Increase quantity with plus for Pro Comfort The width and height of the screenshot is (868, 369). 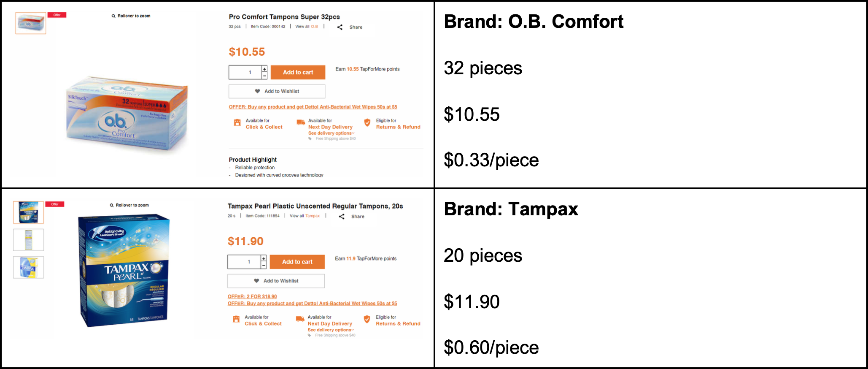[x=264, y=69]
